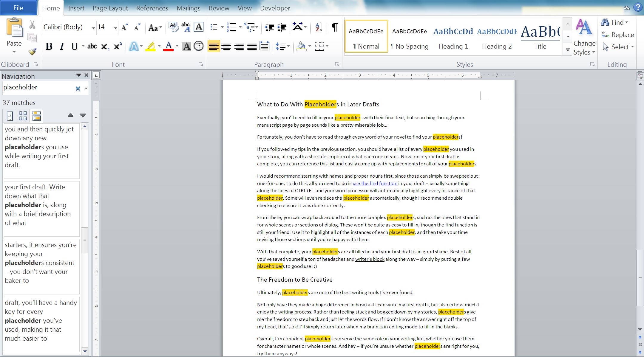Screen dimensions: 644x357
Task: Cut selection with scissors icon
Action: pyautogui.click(x=32, y=24)
